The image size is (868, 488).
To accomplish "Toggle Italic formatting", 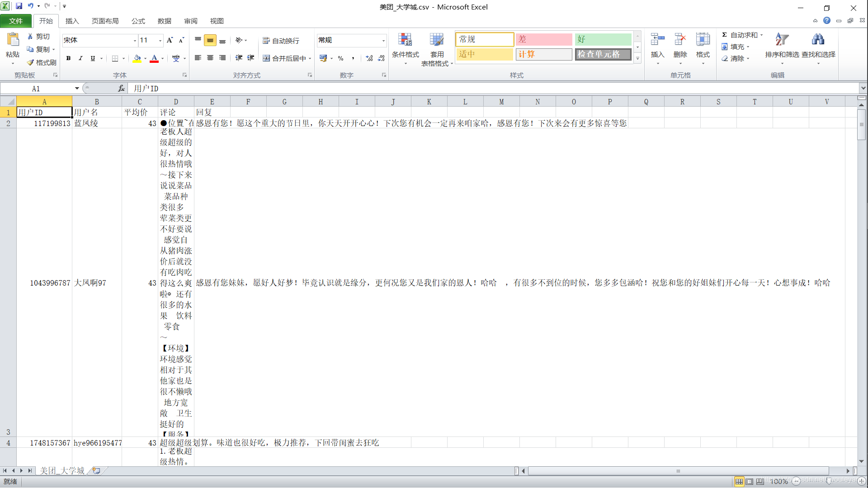I will point(80,58).
